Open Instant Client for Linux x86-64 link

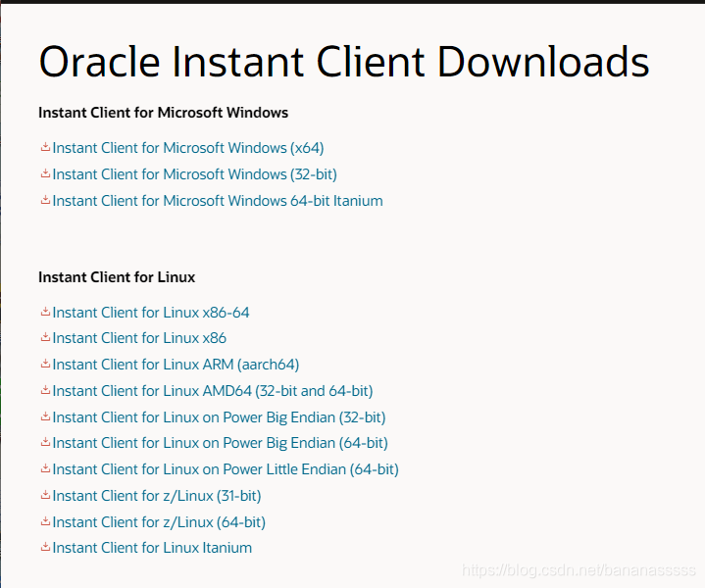pos(151,313)
